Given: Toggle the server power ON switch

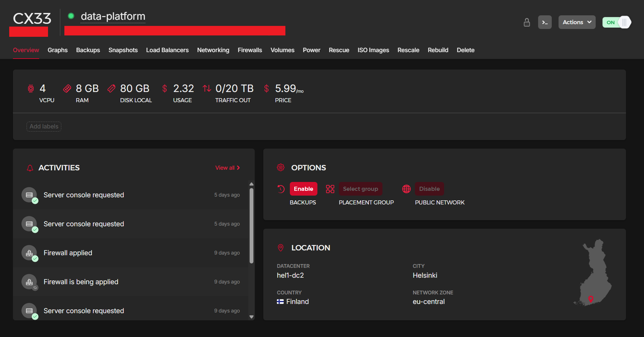Looking at the screenshot, I should click(616, 22).
